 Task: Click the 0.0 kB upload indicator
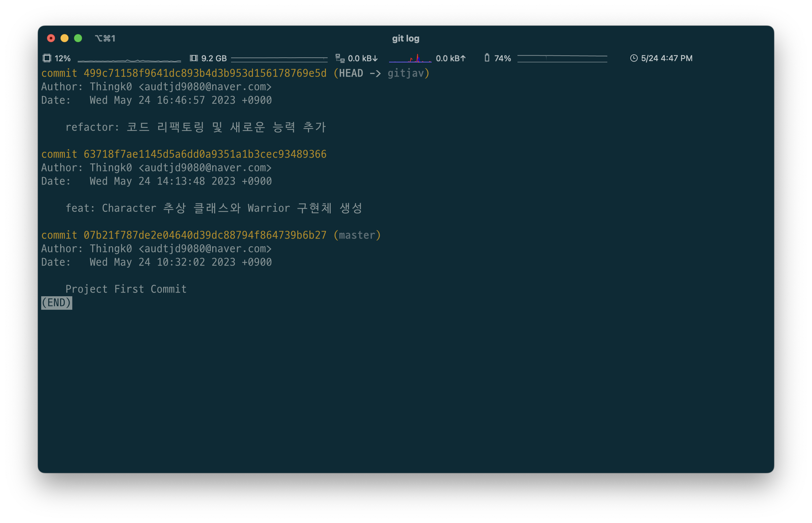(x=450, y=58)
